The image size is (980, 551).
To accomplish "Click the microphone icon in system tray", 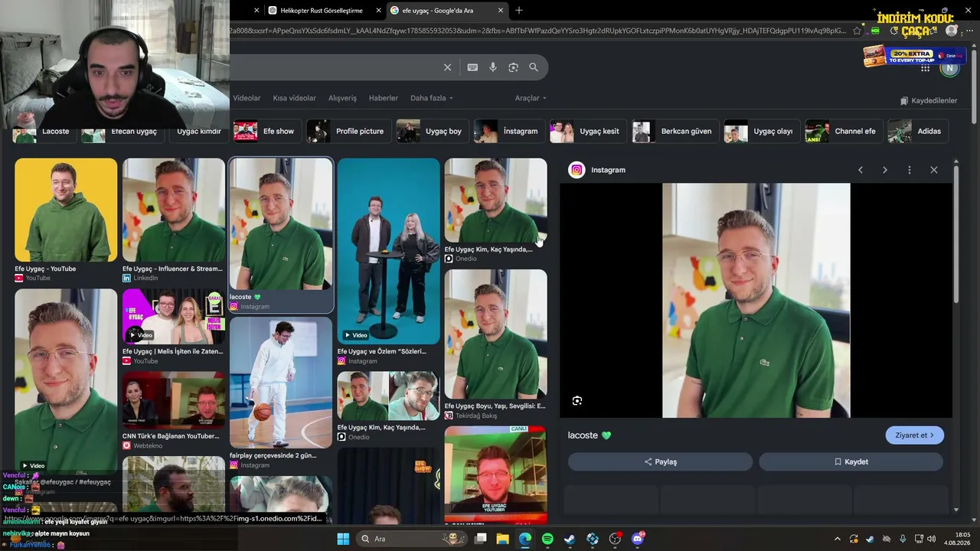I will click(903, 539).
